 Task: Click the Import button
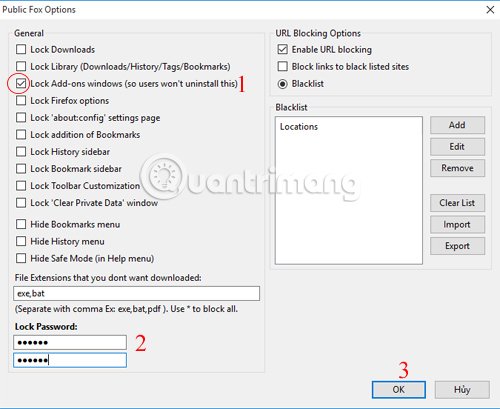(x=457, y=224)
